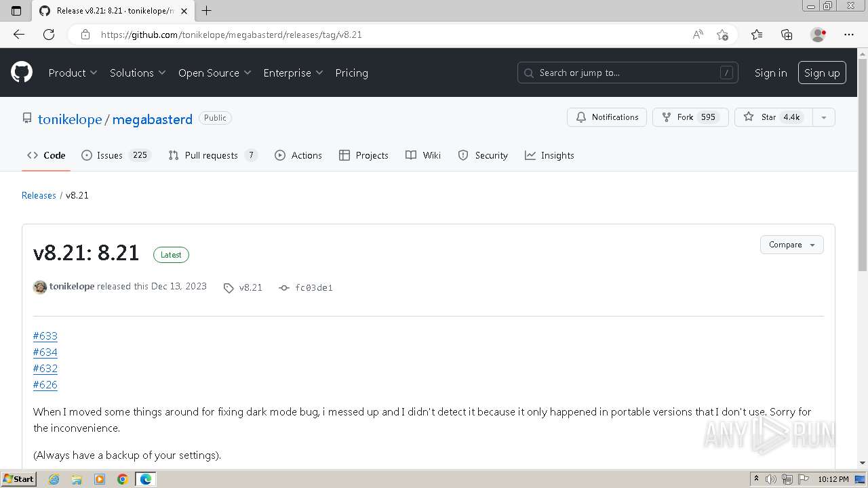Open megabasterd repository link

coord(152,119)
